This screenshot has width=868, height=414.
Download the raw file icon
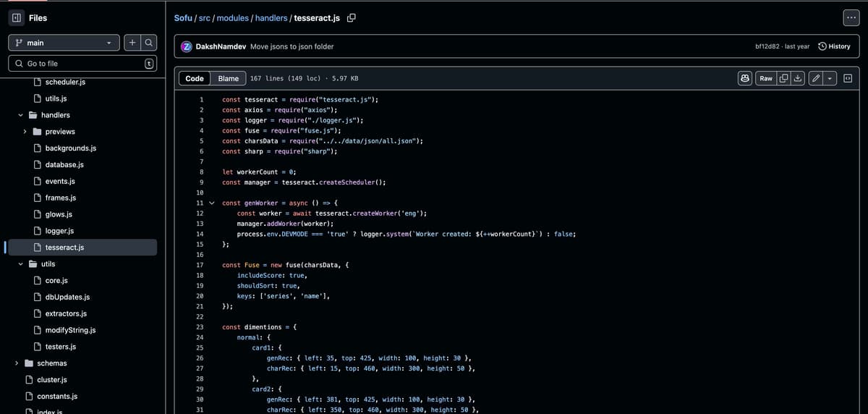tap(797, 78)
